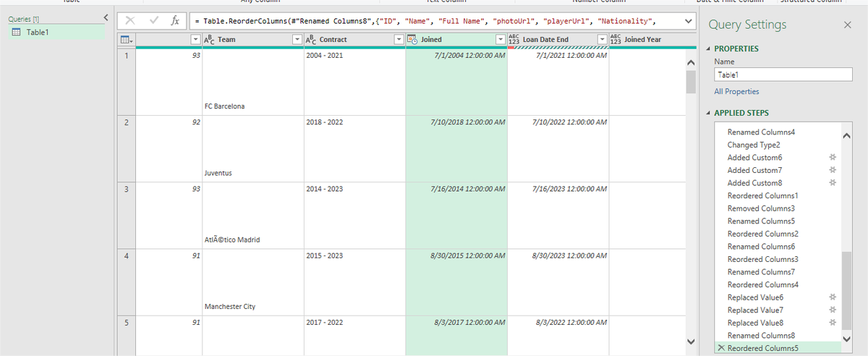Change date/time type icon of Joined column

pos(413,40)
